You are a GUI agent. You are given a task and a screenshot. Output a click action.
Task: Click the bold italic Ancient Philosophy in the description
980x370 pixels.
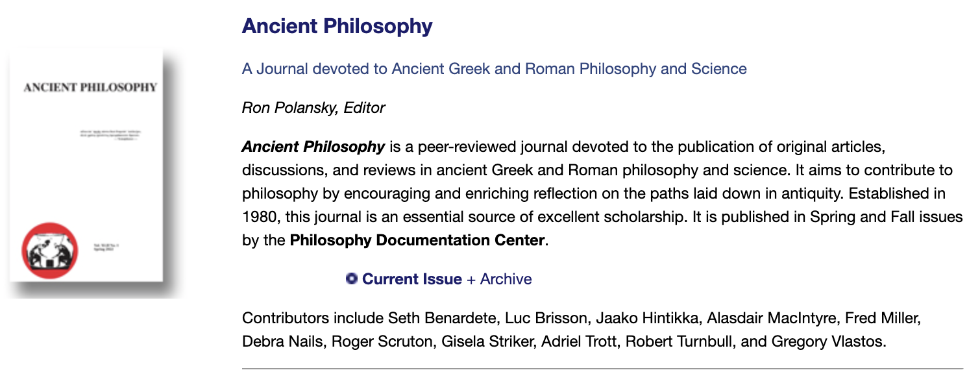tap(313, 147)
